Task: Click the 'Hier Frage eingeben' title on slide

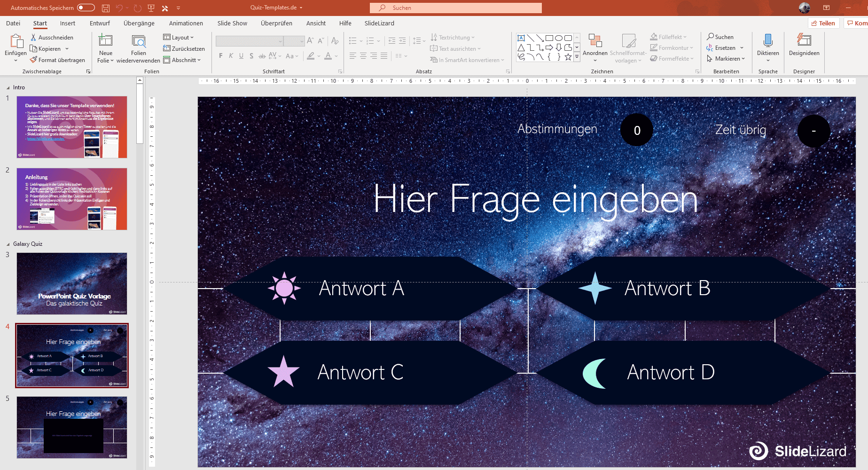Action: click(536, 200)
